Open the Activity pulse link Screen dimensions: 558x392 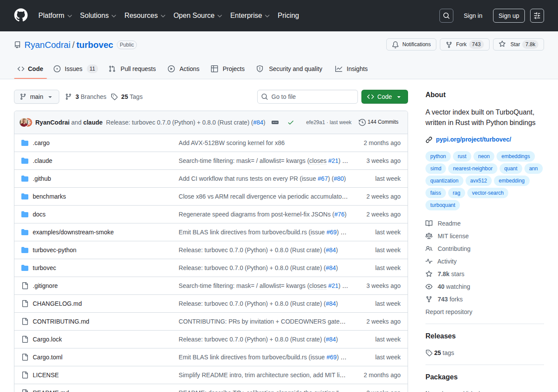[441, 261]
